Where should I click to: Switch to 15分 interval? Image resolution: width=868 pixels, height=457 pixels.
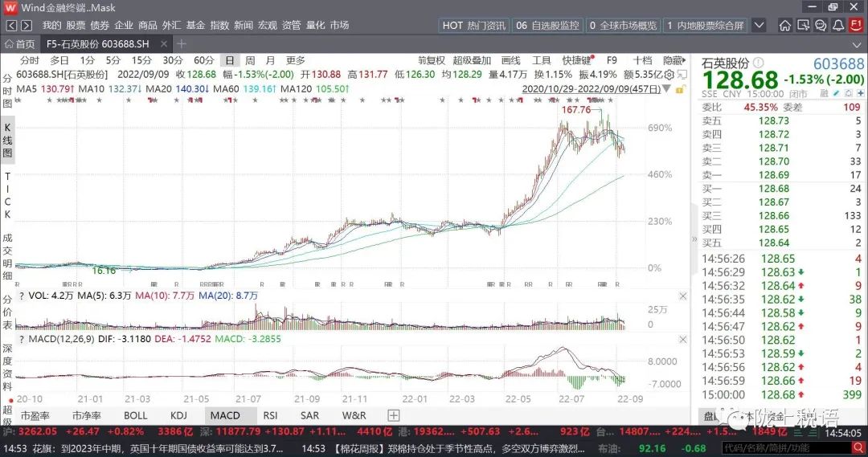point(141,60)
